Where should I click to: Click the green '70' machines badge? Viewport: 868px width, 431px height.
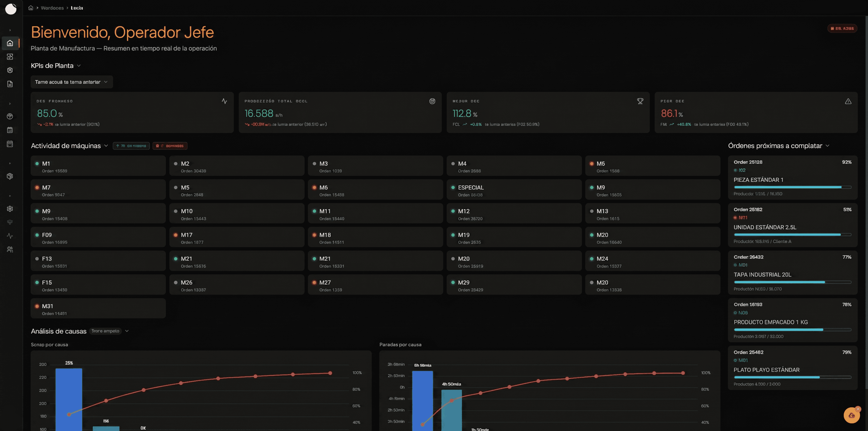pyautogui.click(x=131, y=146)
